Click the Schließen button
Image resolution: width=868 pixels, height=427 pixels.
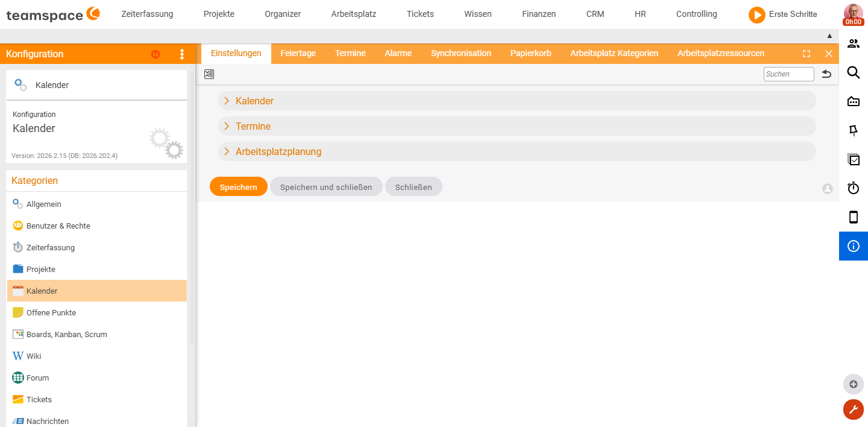pos(414,187)
